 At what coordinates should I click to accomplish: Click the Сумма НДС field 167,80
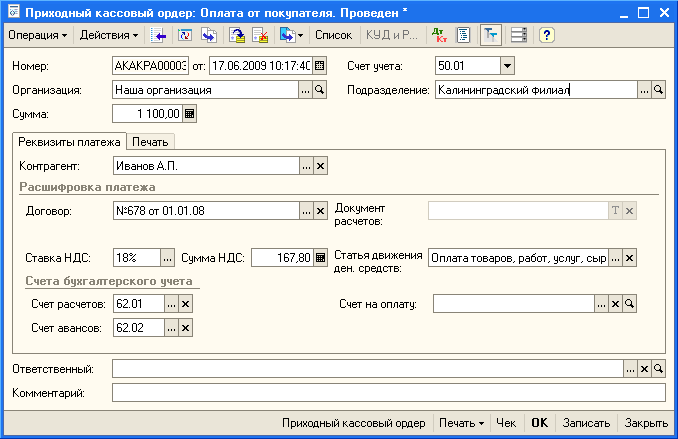[x=282, y=258]
